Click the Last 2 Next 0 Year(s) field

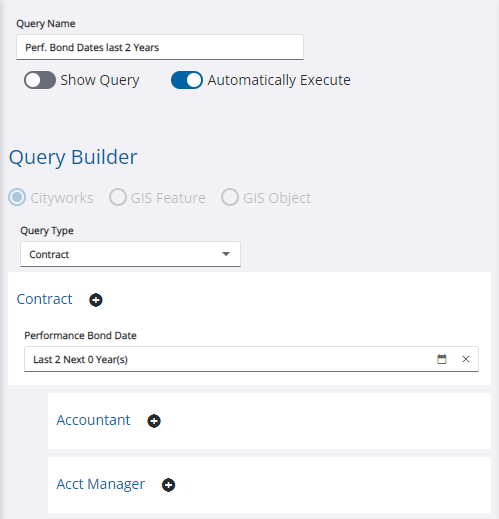[x=251, y=359]
